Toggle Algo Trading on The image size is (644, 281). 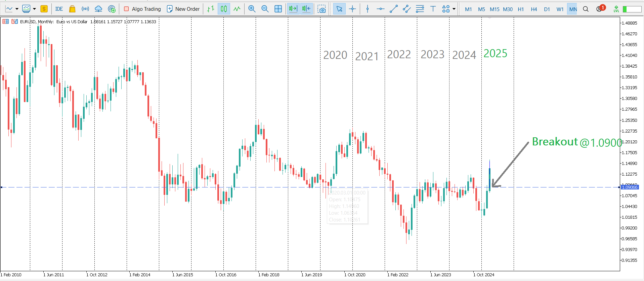(142, 9)
